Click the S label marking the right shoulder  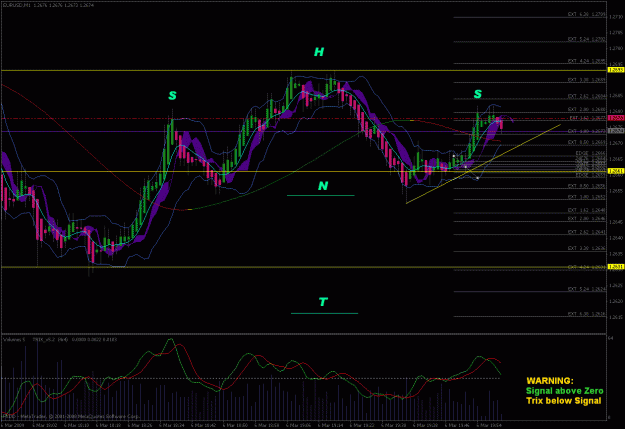tap(478, 94)
